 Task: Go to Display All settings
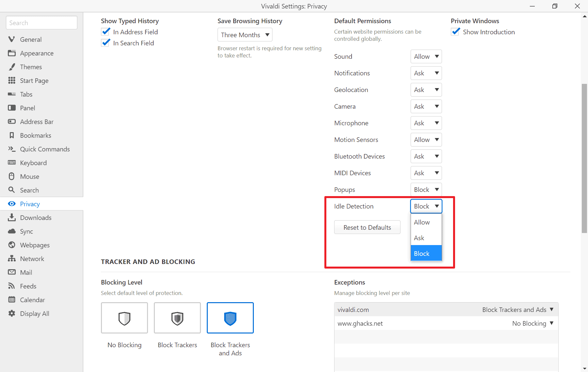point(35,314)
